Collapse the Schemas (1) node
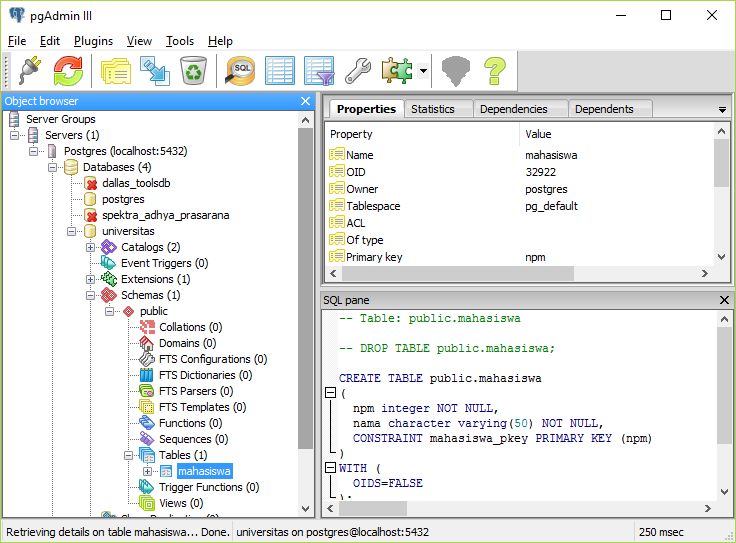736x543 pixels. click(x=91, y=295)
